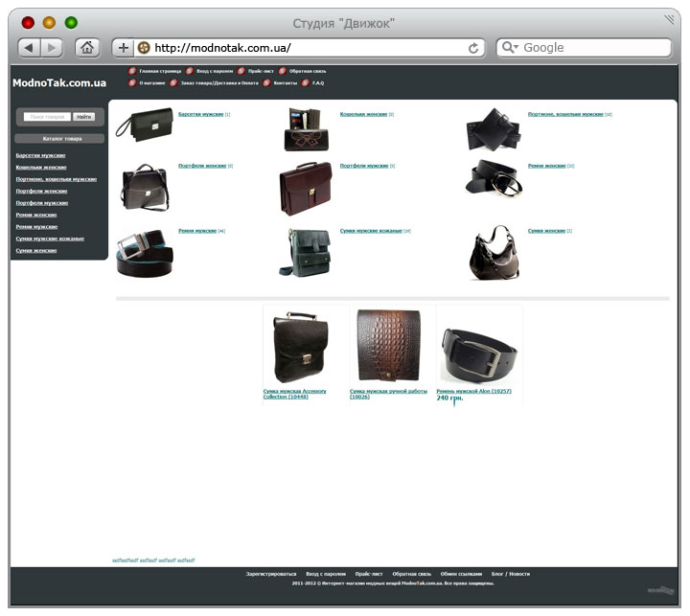This screenshot has width=690, height=616.
Task: Open Блог / Новости in the footer
Action: [x=511, y=574]
